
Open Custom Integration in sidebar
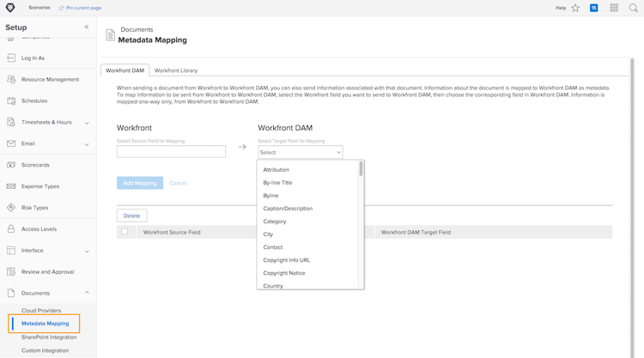tap(46, 350)
